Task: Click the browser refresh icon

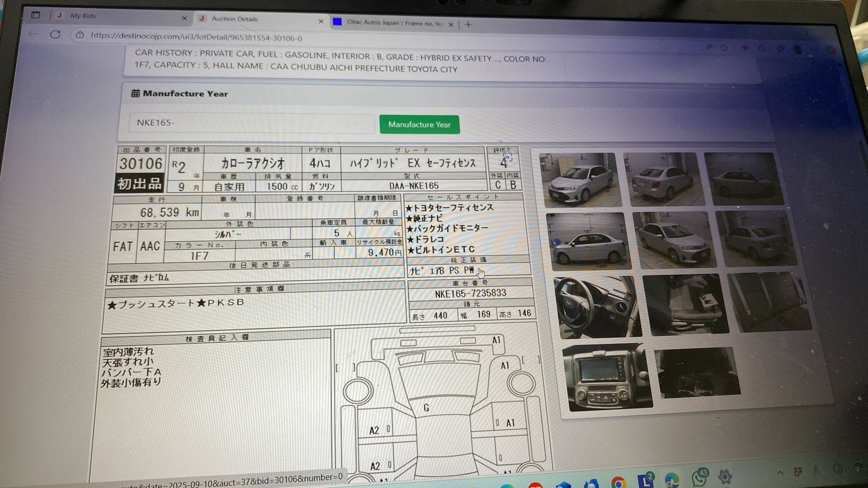Action: coord(55,34)
